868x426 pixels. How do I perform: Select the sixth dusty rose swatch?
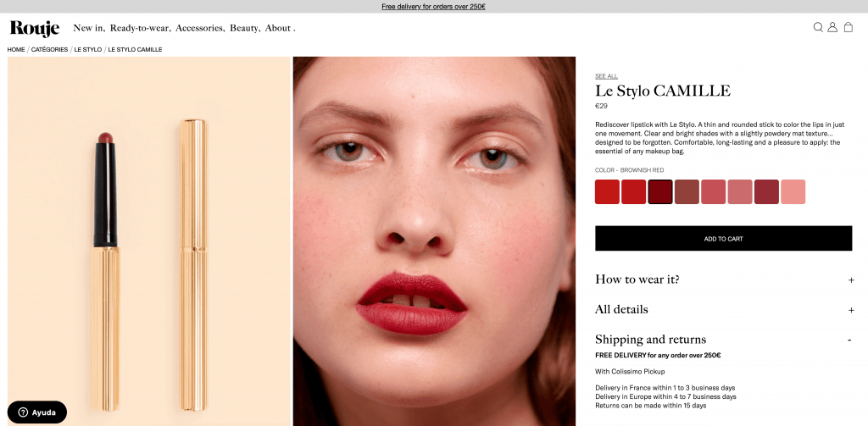point(740,192)
